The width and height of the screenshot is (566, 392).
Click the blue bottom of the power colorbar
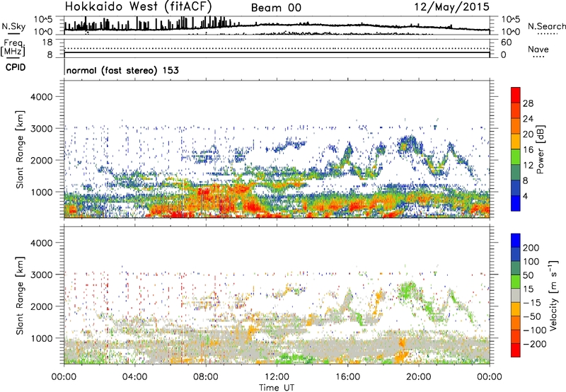(x=516, y=204)
